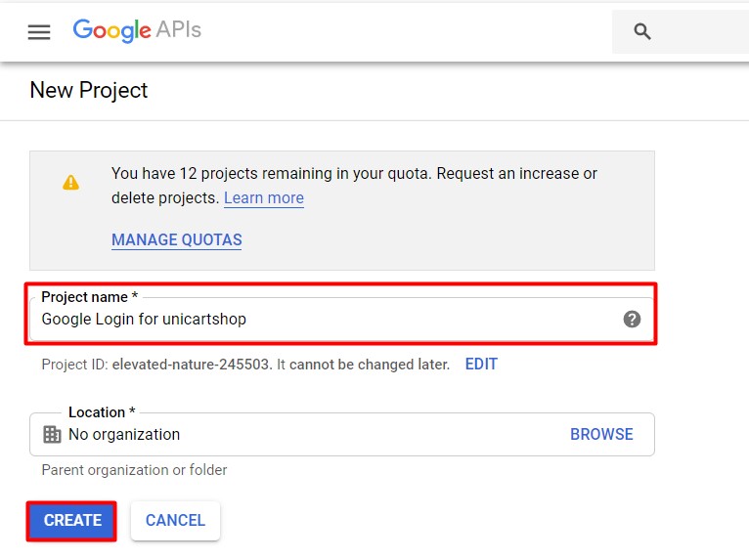
Task: Click the yellow quota warning icon
Action: [70, 183]
